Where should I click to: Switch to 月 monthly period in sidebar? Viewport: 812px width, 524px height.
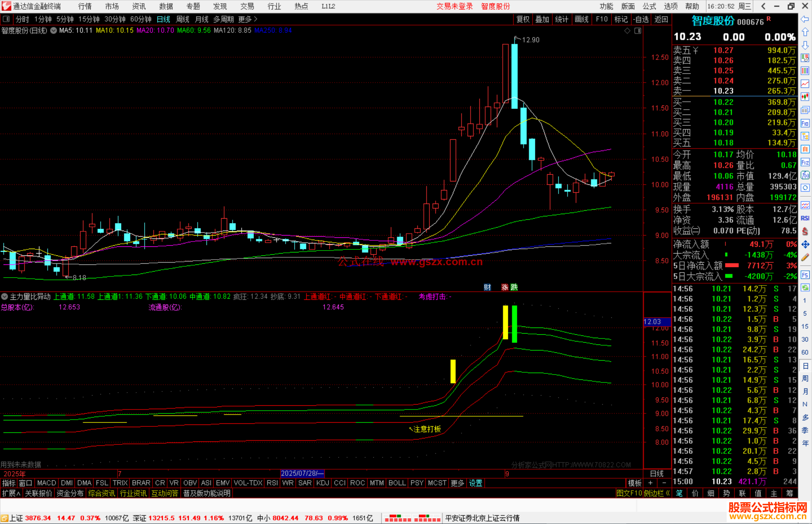805,391
